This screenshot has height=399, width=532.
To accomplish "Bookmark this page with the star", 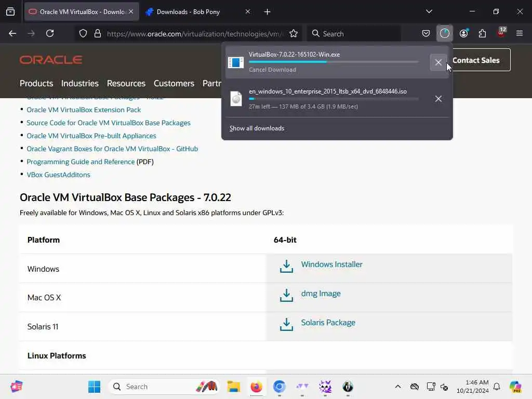I will coord(294,34).
